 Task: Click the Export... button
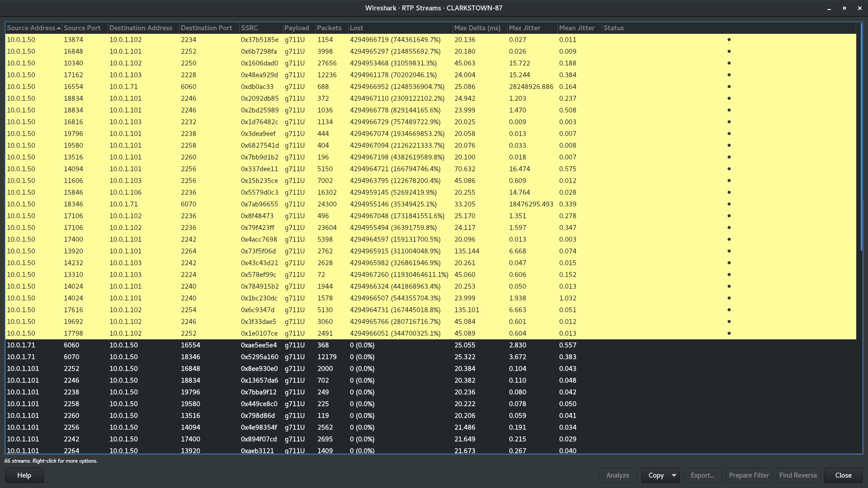pos(703,475)
